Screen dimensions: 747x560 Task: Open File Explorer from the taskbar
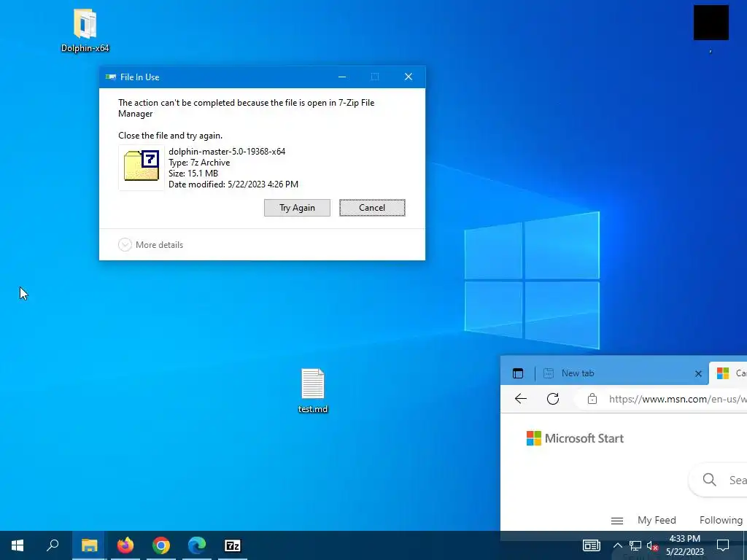pos(89,545)
